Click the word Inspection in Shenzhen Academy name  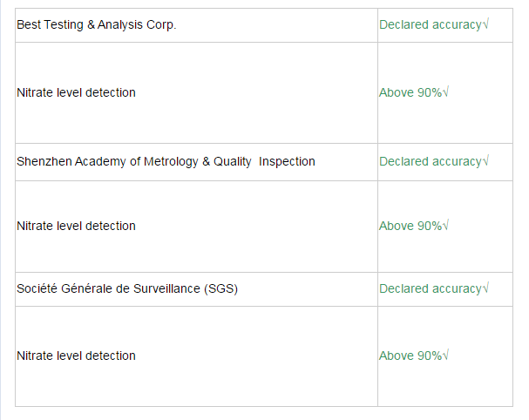coord(287,161)
